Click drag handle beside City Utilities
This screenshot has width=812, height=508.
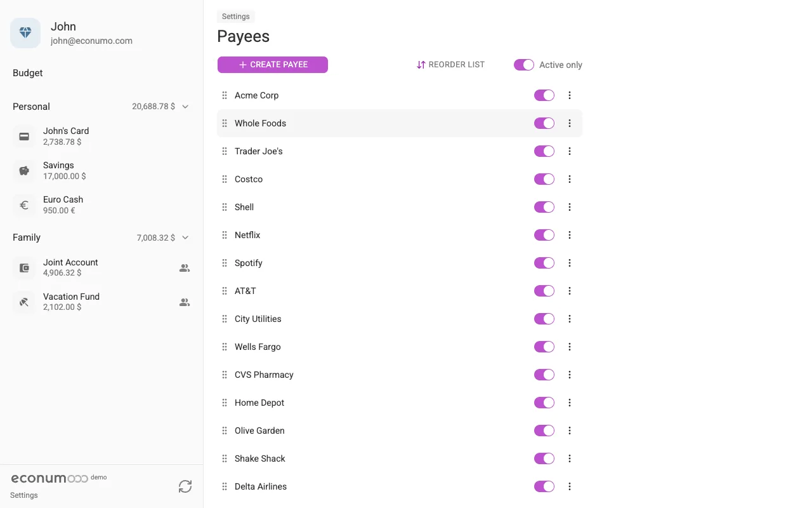point(225,319)
